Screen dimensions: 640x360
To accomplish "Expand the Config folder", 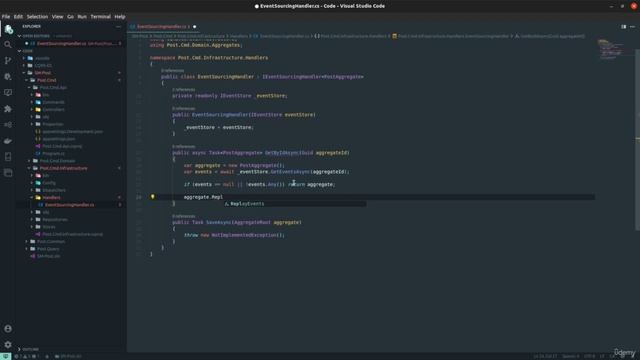I will pos(49,183).
